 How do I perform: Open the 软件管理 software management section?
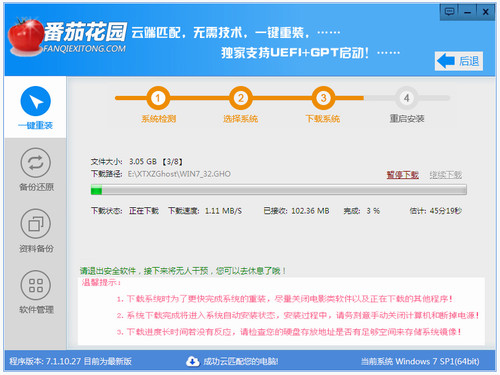coord(36,292)
